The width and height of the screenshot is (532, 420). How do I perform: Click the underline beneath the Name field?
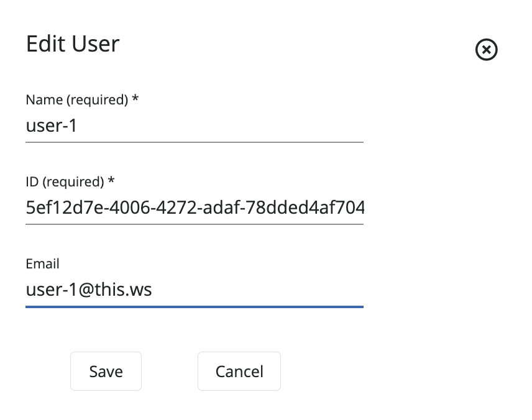point(194,142)
